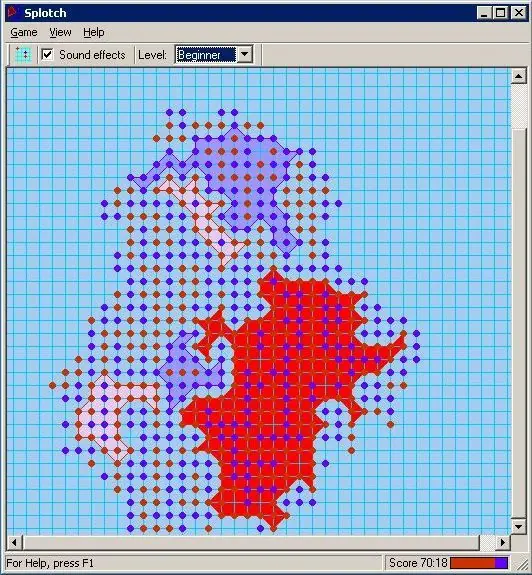This screenshot has width=532, height=575.
Task: Click the Splotch app icon in title bar
Action: click(13, 13)
